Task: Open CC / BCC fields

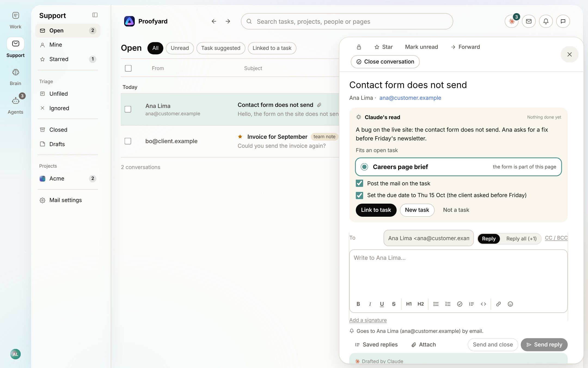Action: tap(556, 238)
